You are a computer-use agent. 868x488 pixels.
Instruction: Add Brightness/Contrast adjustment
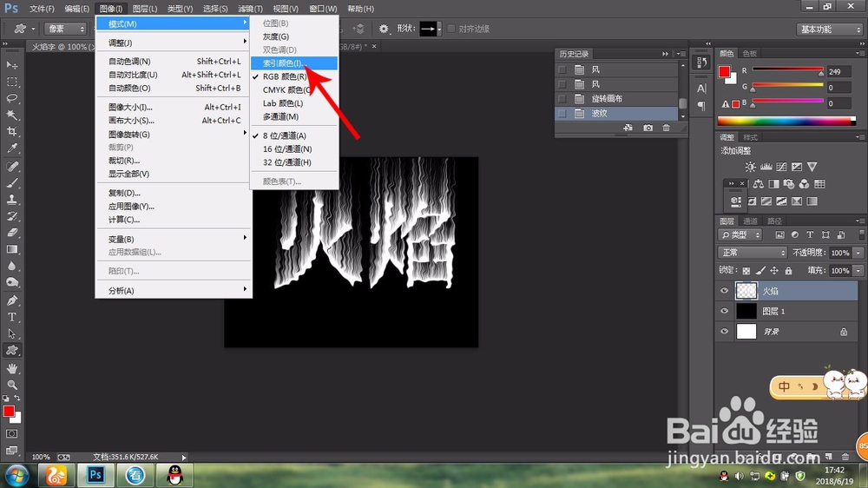[x=750, y=167]
